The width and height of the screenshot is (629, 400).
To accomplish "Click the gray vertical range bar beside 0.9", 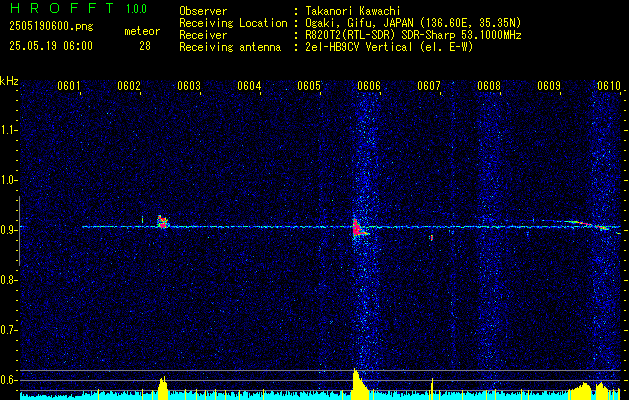I will (19, 231).
